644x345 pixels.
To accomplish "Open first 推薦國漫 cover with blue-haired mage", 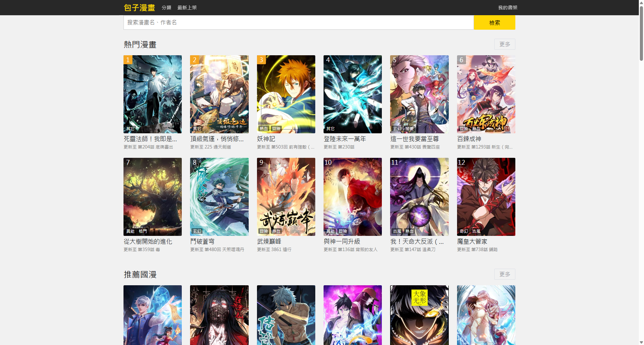I will pyautogui.click(x=152, y=315).
